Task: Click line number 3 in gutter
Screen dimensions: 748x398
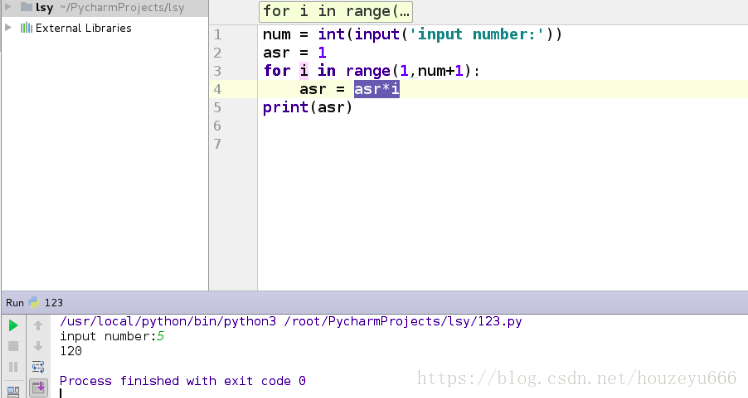Action: tap(218, 71)
